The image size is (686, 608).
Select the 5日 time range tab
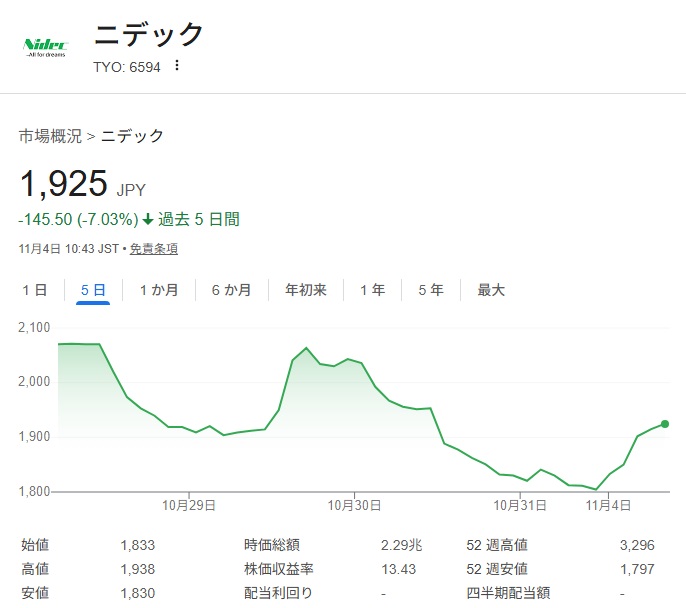tap(93, 290)
